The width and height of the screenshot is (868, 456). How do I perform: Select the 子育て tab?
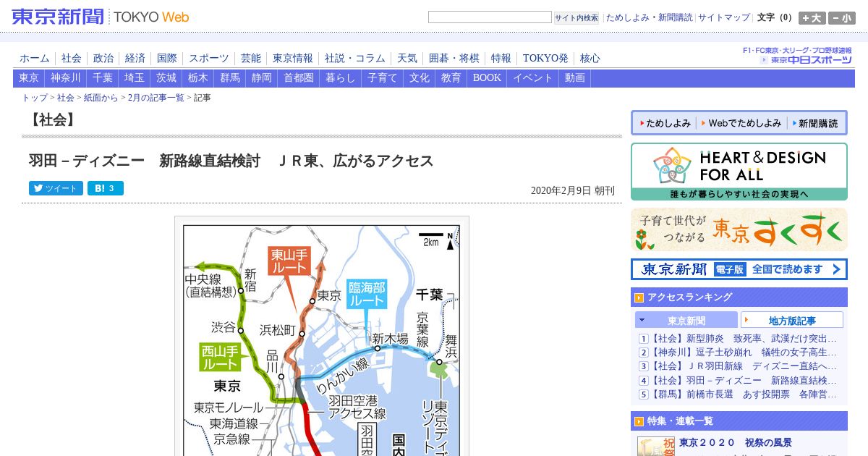tap(383, 78)
